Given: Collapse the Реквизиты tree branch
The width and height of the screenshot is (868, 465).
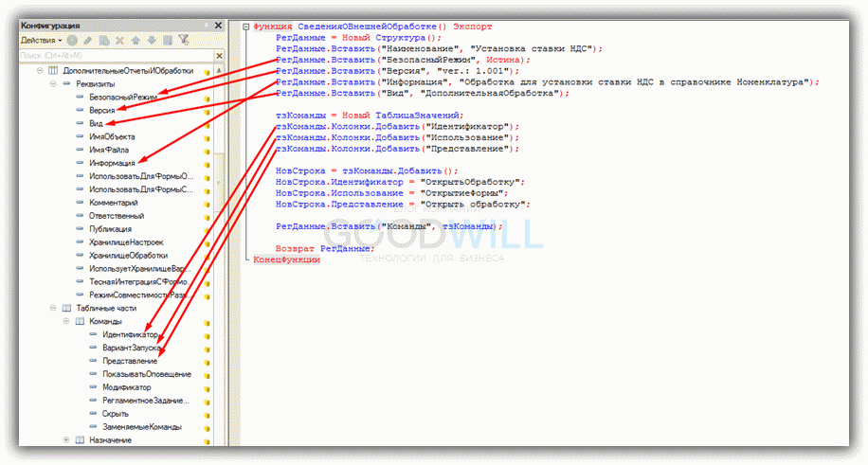Looking at the screenshot, I should click(x=52, y=84).
